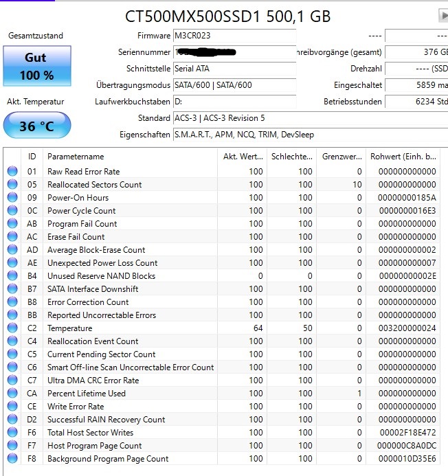Click status icon of Percent Lifetime Used
Screen dimensions: 448x476
pos(12,393)
